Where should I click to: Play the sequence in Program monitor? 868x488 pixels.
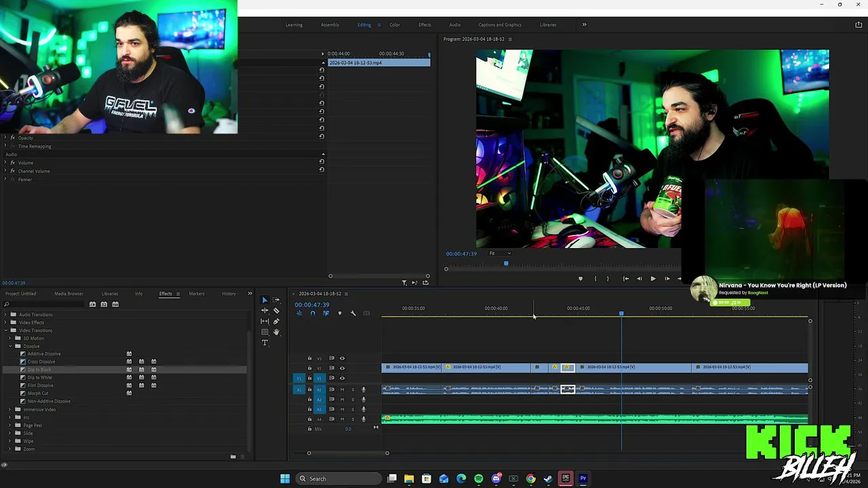point(652,279)
